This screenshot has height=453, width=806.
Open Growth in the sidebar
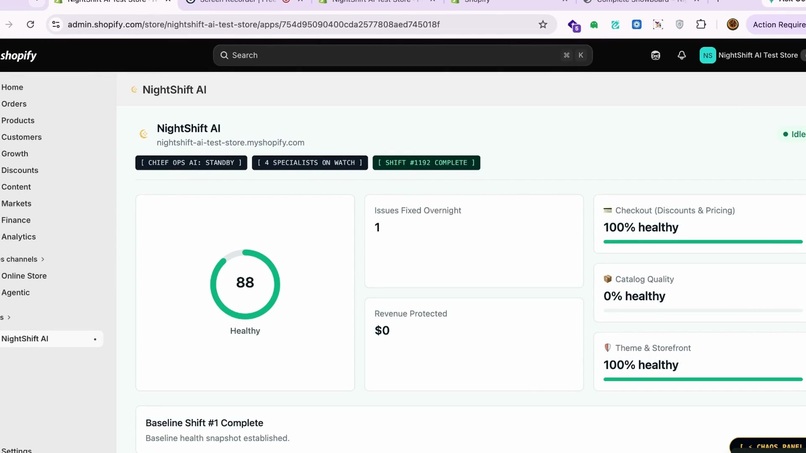click(x=15, y=154)
